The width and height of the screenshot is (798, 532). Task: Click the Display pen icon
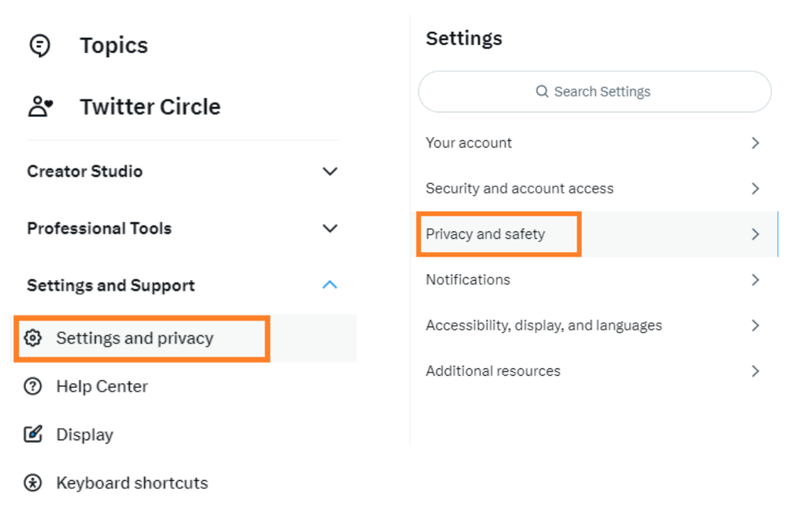(32, 434)
